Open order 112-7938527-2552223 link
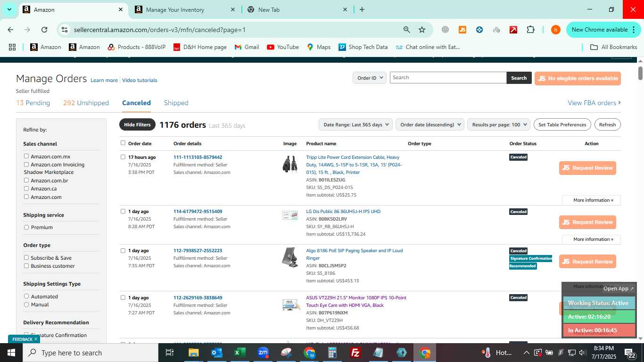The height and width of the screenshot is (362, 644). (x=198, y=251)
